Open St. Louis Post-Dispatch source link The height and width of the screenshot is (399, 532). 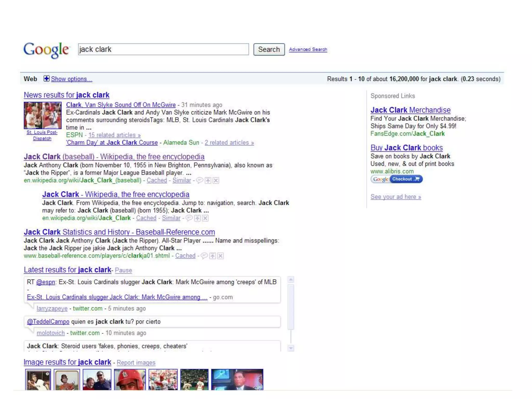click(42, 135)
